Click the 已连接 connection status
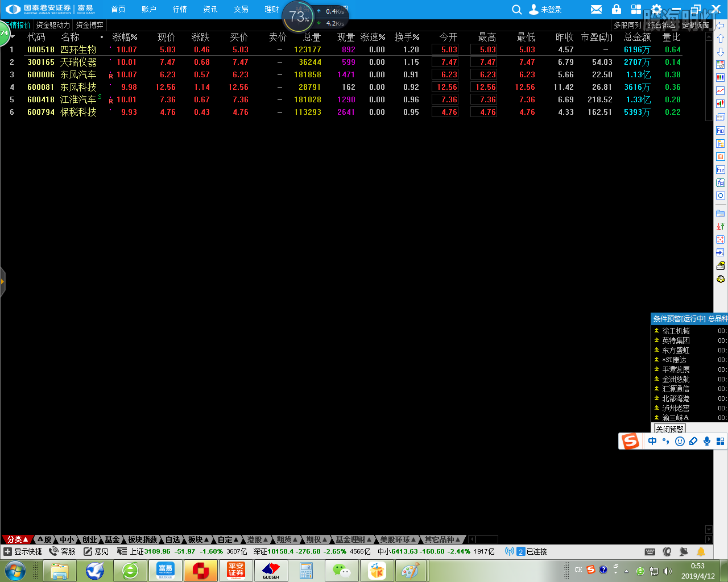 (536, 551)
